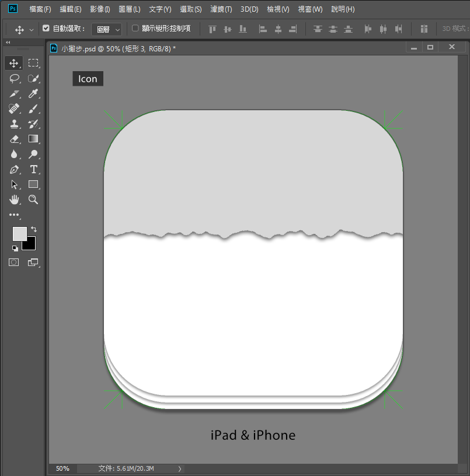Select the Quick Selection tool
470x476 pixels.
[x=33, y=78]
